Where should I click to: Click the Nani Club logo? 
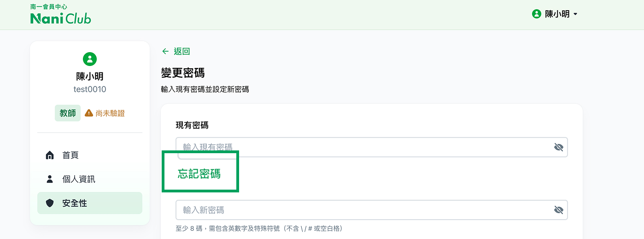coord(60,14)
